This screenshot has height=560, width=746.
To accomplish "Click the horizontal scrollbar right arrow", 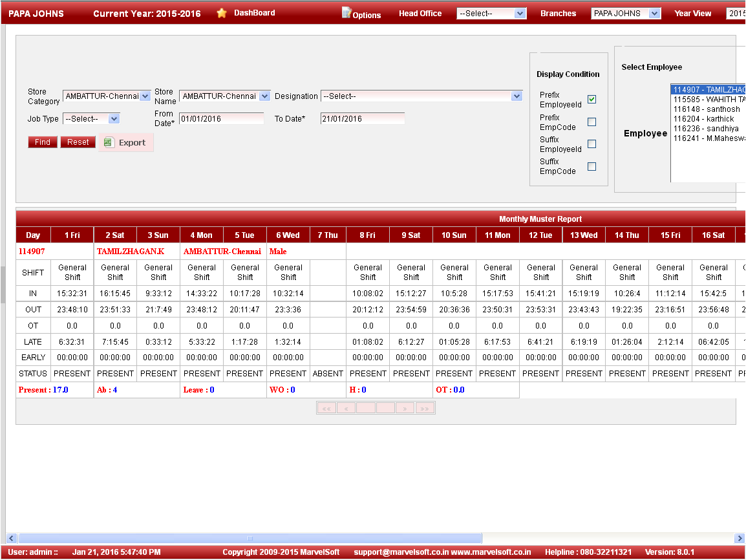I will (x=740, y=538).
